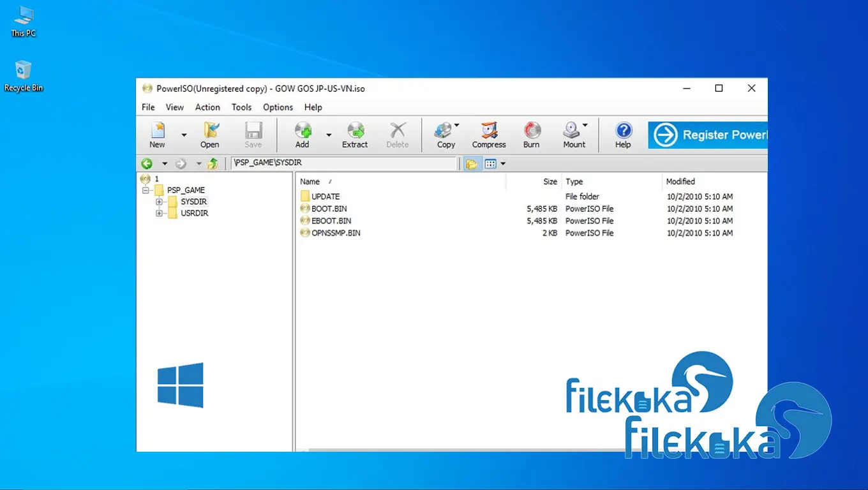Open the Help menu
Viewport: 868px width, 490px height.
[x=313, y=107]
